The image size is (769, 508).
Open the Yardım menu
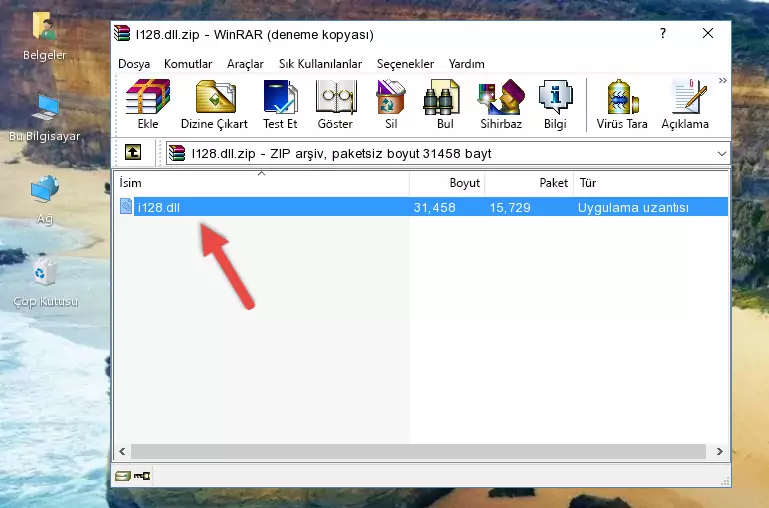coord(466,64)
